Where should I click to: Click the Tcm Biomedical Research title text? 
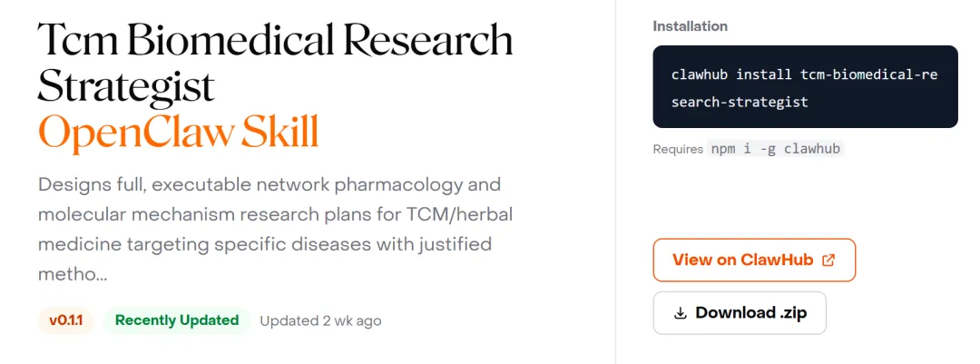275,40
